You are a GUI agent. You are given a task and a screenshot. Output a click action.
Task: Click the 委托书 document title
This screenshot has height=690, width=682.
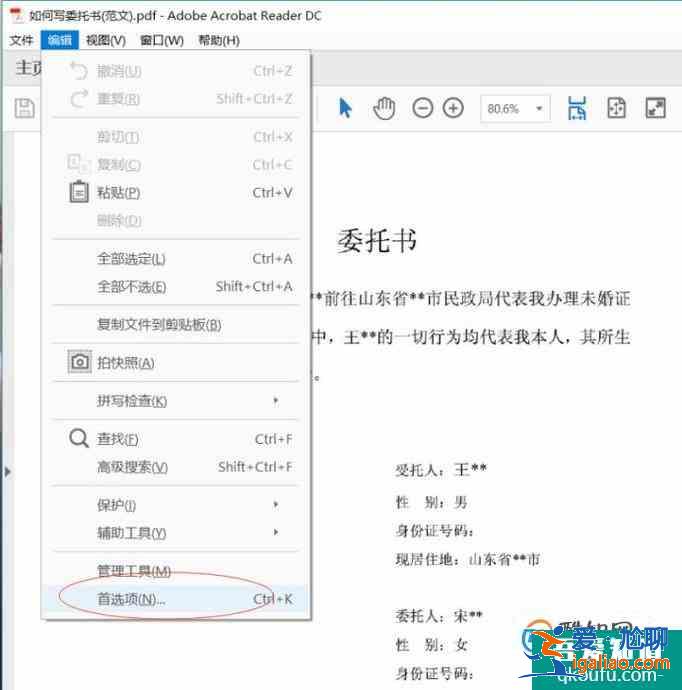coord(377,241)
